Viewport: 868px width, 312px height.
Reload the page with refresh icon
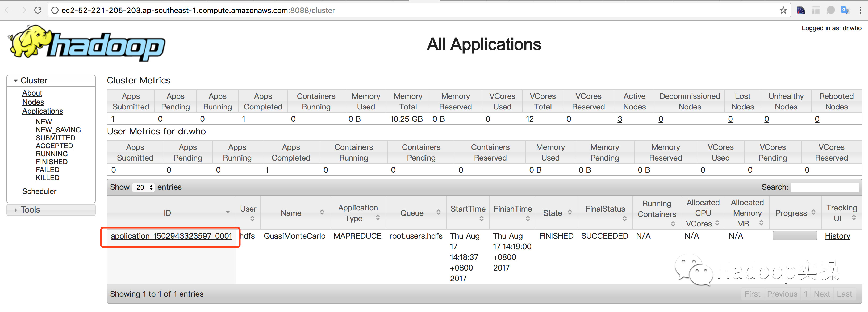pos(38,10)
